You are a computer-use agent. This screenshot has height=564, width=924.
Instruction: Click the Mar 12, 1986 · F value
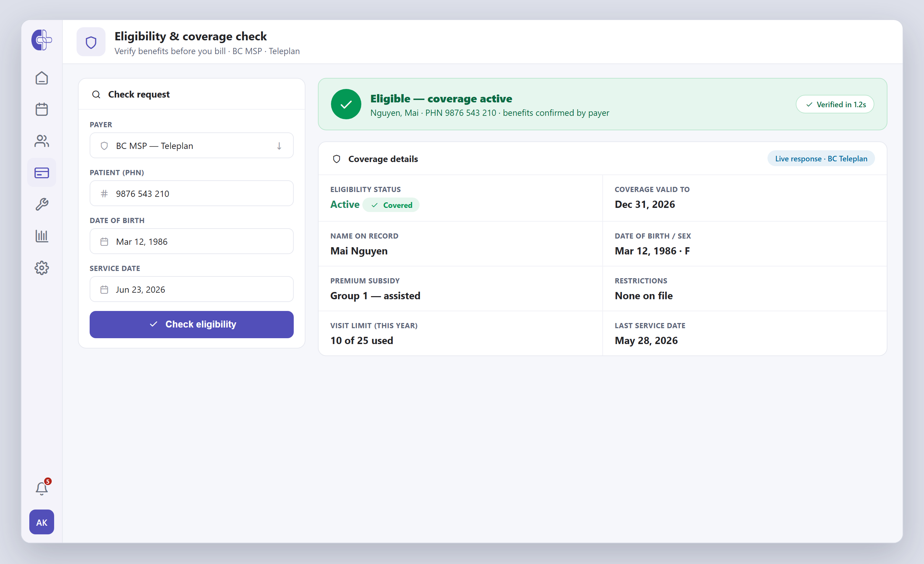click(652, 251)
